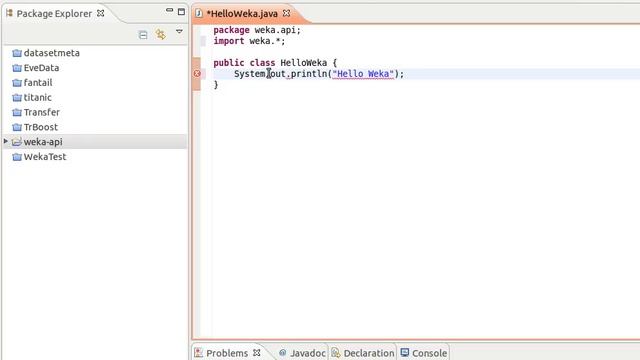Click the Declaration view icon

tap(336, 353)
